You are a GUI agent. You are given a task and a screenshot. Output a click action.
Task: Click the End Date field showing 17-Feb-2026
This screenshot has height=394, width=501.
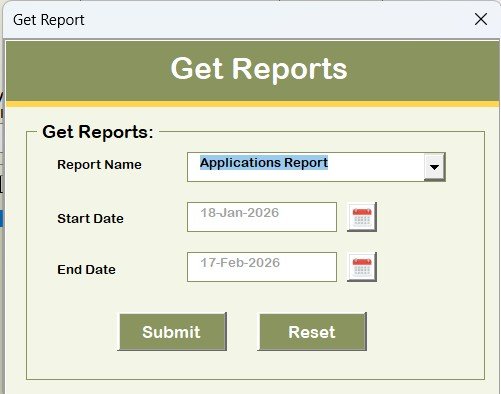click(x=262, y=267)
